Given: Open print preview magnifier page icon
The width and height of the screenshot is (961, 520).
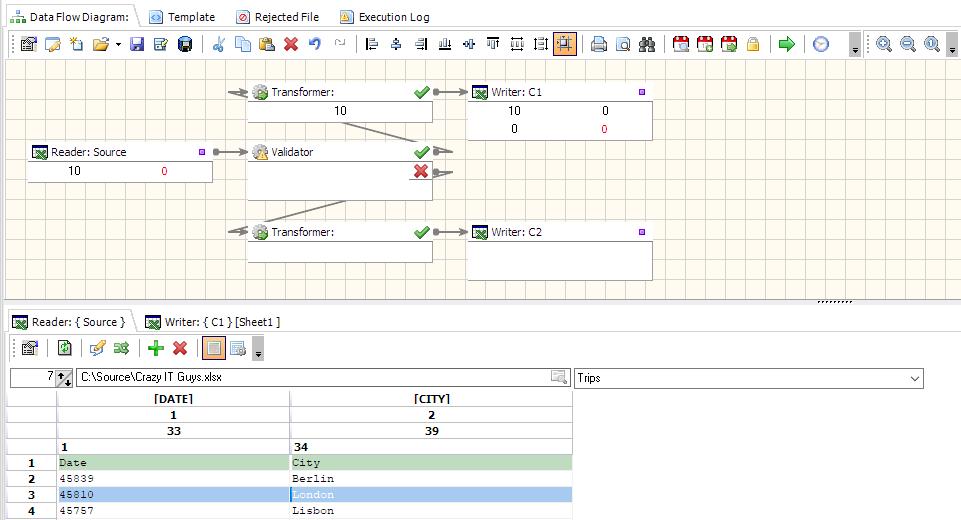Looking at the screenshot, I should pos(623,44).
